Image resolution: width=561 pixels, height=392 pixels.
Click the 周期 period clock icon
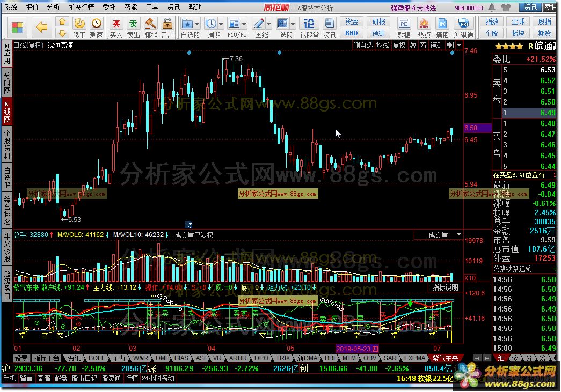coord(210,24)
